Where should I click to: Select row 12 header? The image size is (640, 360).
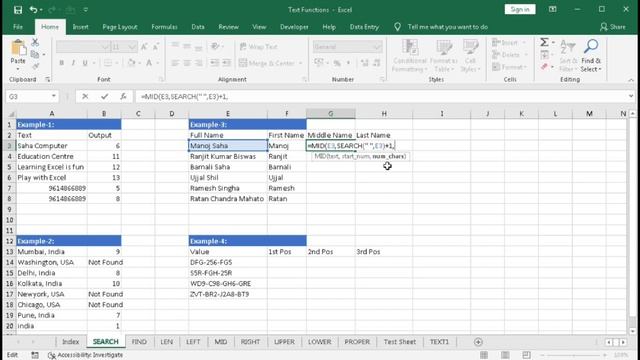point(9,241)
